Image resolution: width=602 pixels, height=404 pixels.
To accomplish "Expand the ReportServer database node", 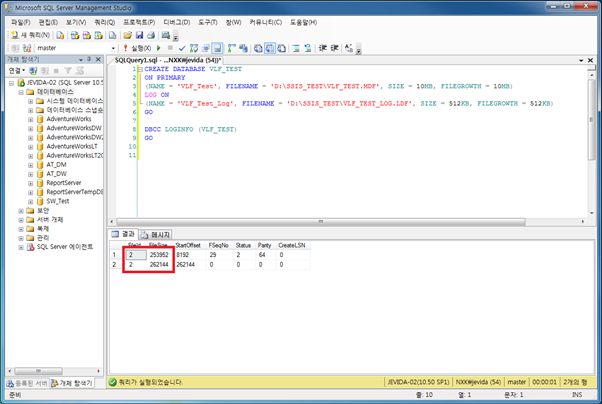I will click(x=30, y=183).
